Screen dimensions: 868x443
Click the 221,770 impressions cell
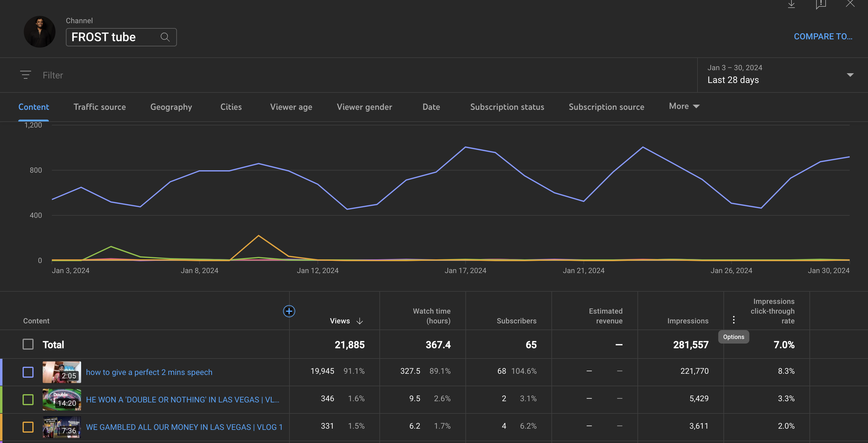tap(694, 371)
